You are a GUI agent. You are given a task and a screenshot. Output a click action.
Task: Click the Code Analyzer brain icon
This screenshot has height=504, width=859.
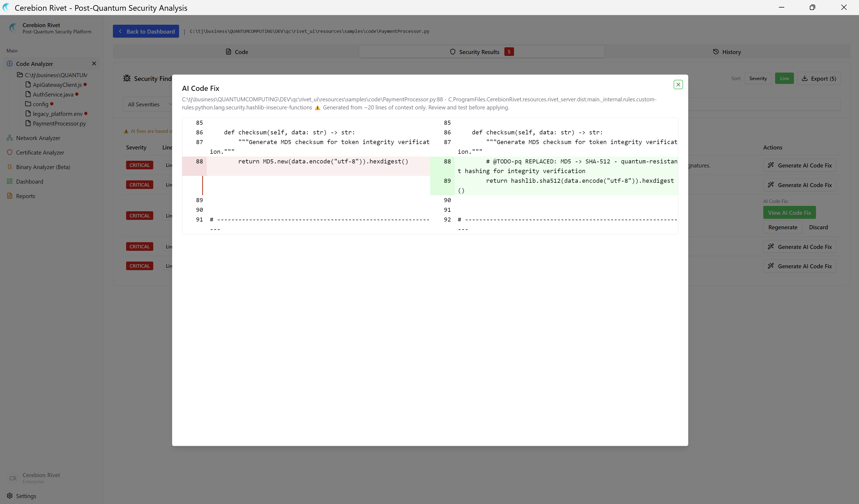[10, 63]
